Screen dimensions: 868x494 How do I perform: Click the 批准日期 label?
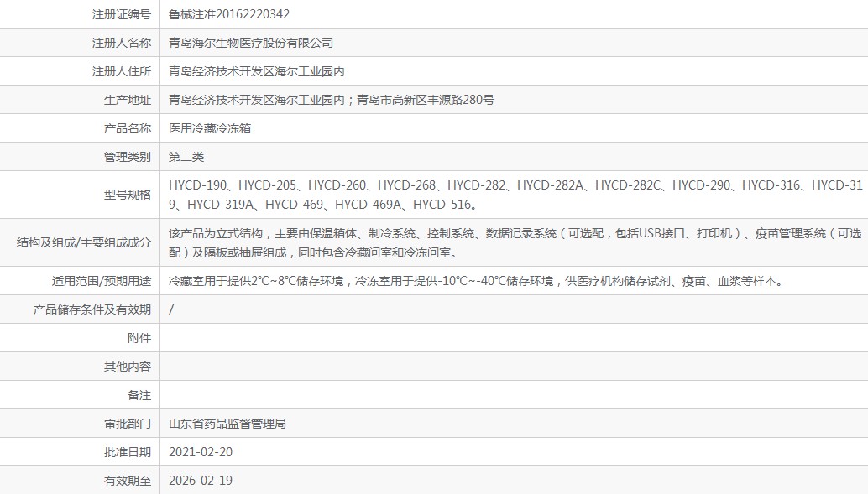pyautogui.click(x=128, y=453)
